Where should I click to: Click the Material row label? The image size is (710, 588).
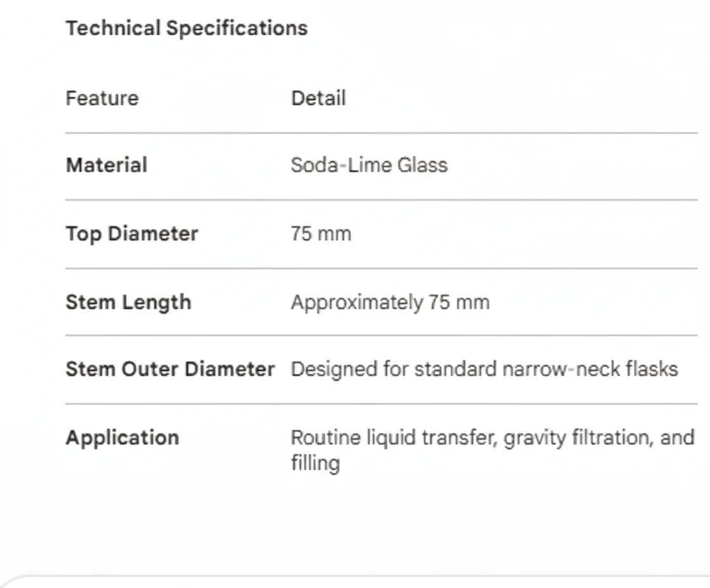click(106, 165)
